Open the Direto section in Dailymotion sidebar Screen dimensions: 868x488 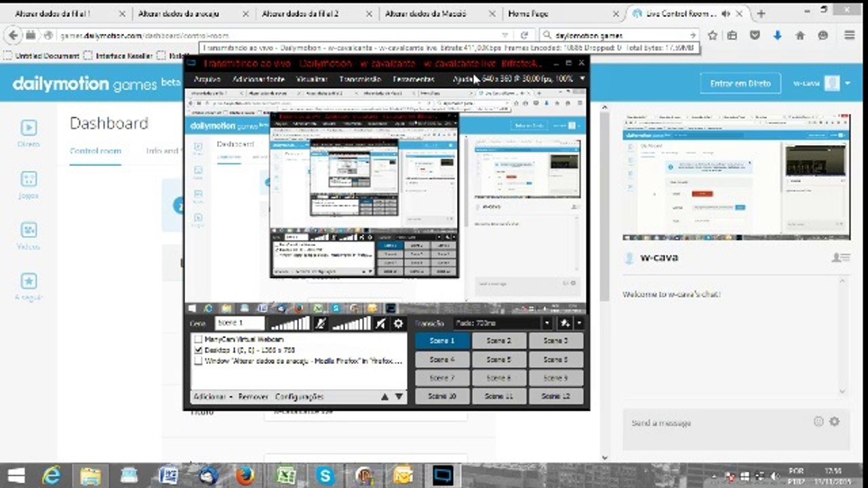pyautogui.click(x=28, y=132)
